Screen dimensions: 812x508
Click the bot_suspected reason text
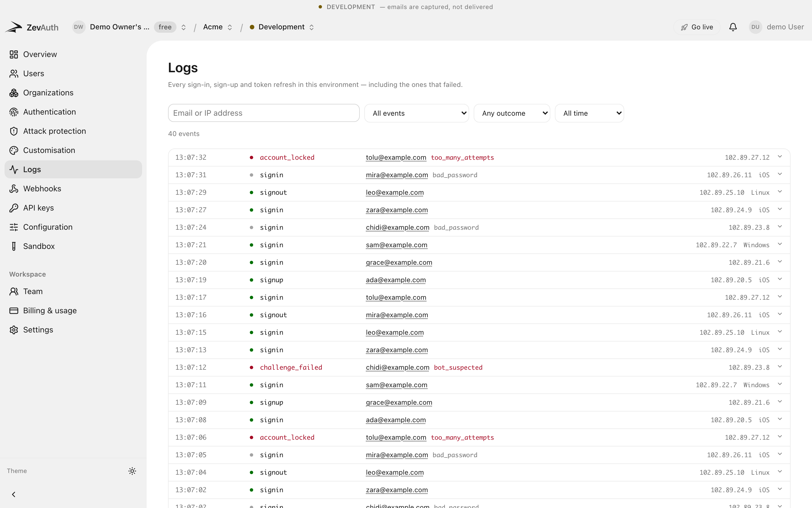[x=458, y=367]
